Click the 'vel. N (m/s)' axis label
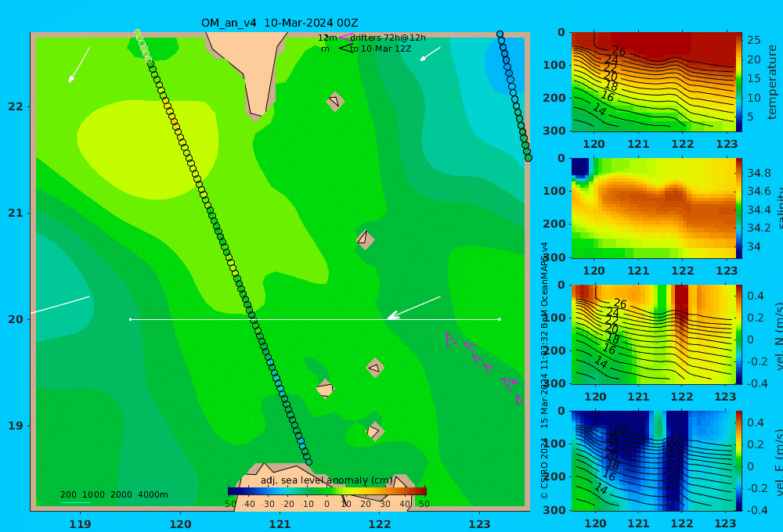The height and width of the screenshot is (532, 783). click(778, 336)
